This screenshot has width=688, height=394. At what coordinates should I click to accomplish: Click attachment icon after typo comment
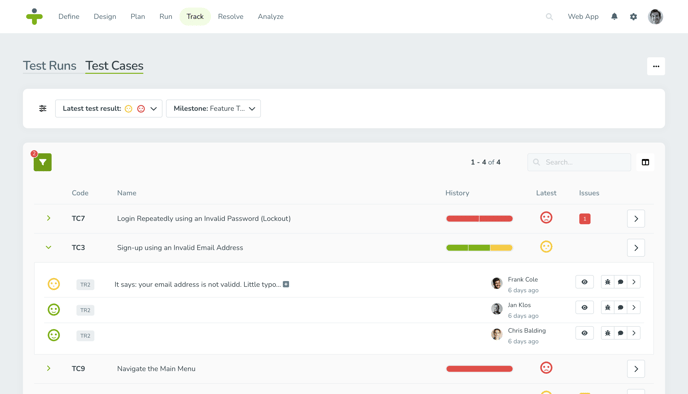point(286,284)
